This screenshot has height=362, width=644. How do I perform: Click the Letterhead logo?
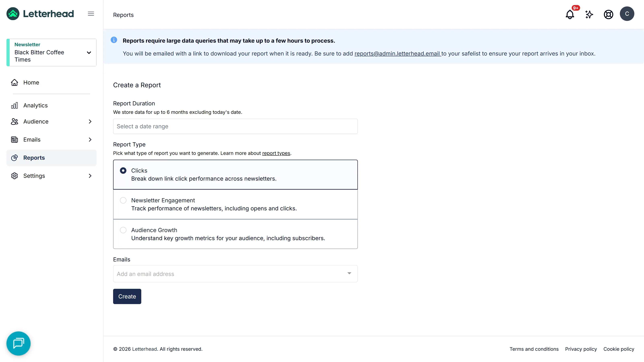(40, 14)
